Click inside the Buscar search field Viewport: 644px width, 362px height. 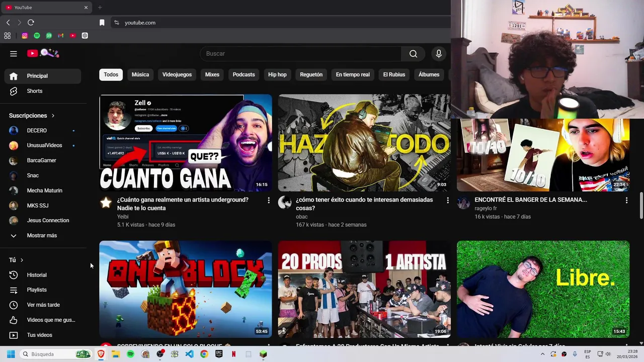301,54
